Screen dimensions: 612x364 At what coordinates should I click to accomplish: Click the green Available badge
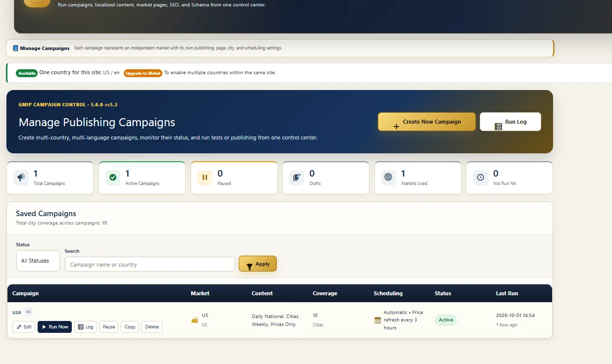coord(27,73)
